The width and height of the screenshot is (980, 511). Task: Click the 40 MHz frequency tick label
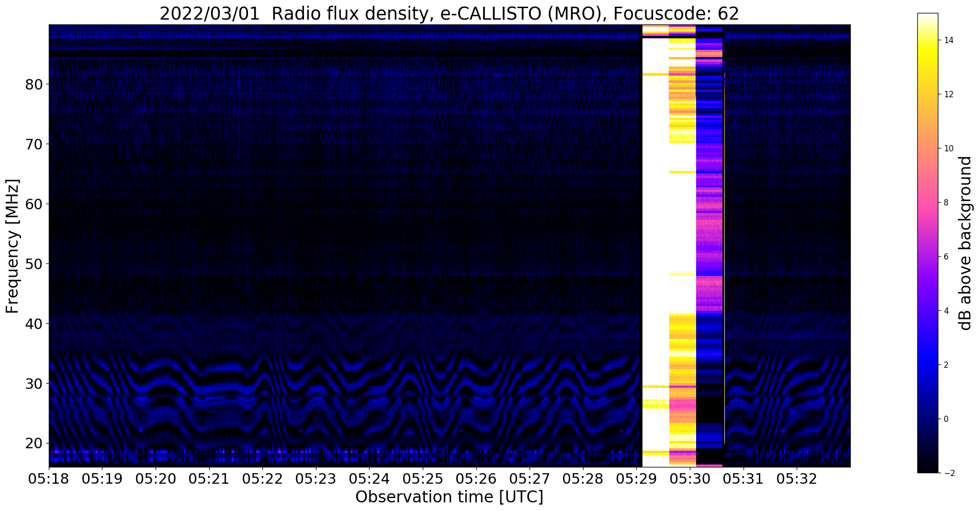[34, 324]
